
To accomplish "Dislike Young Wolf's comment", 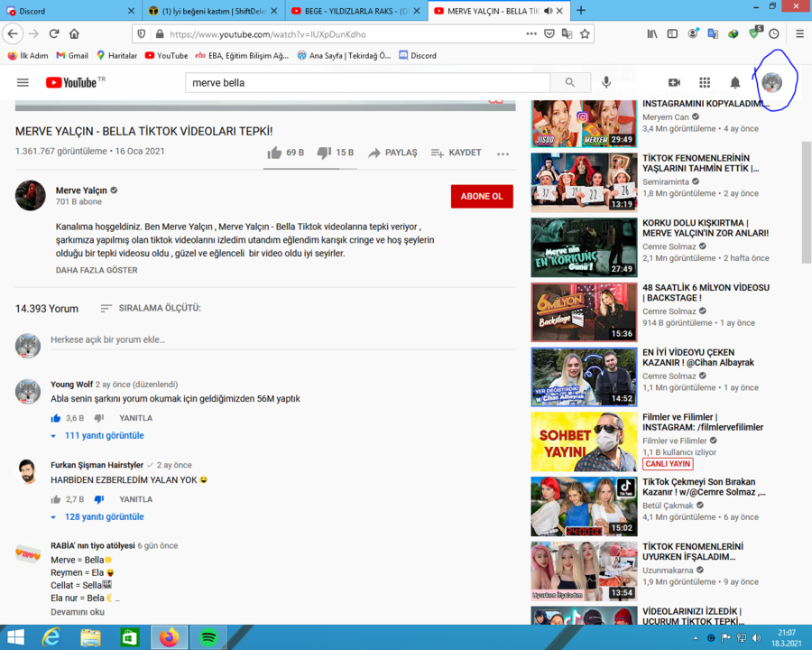I will (99, 418).
